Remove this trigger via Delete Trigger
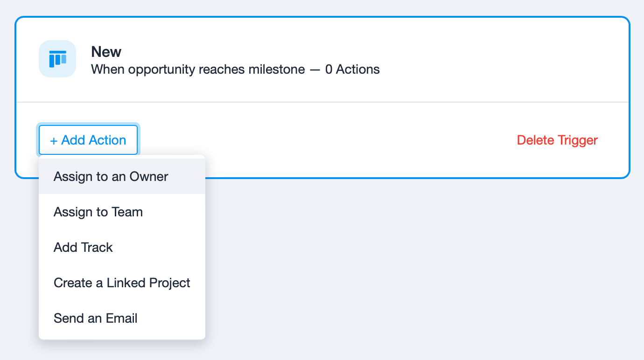This screenshot has width=644, height=360. click(x=557, y=140)
